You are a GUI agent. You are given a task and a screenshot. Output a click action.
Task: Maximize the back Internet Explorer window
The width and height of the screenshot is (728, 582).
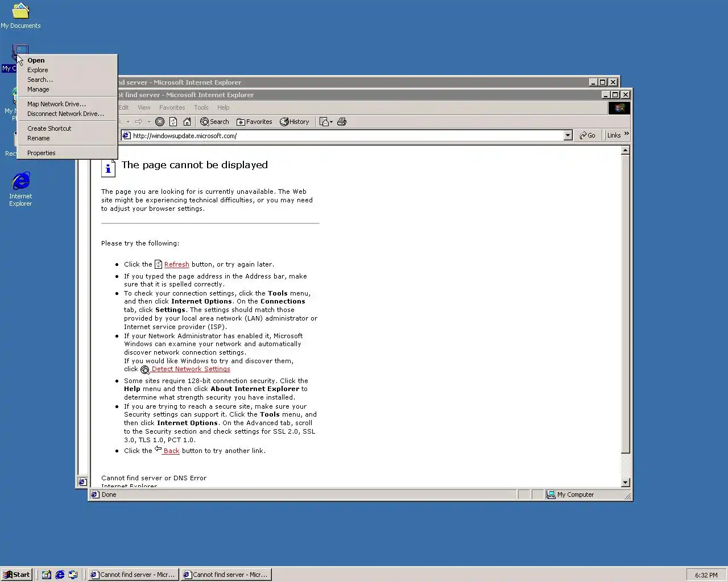pos(603,82)
